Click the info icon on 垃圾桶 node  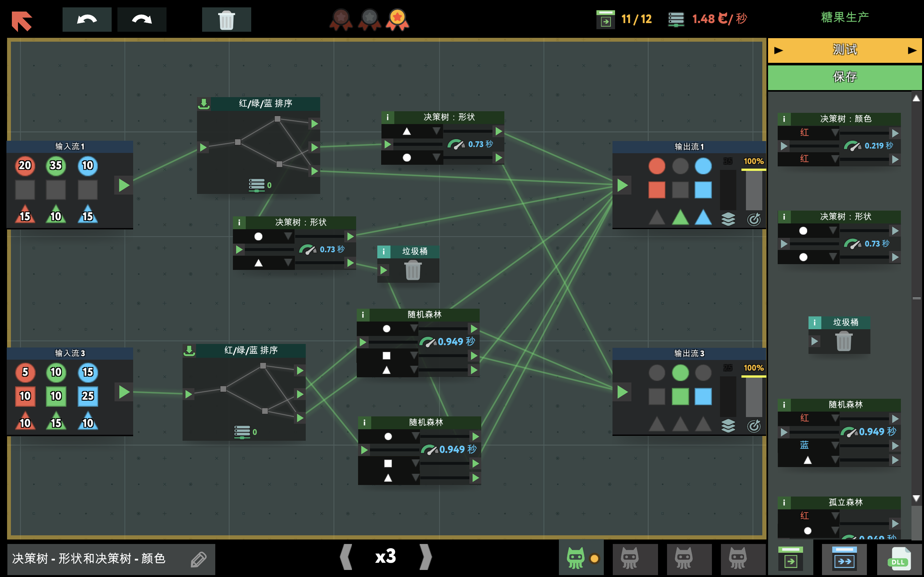[x=383, y=252]
